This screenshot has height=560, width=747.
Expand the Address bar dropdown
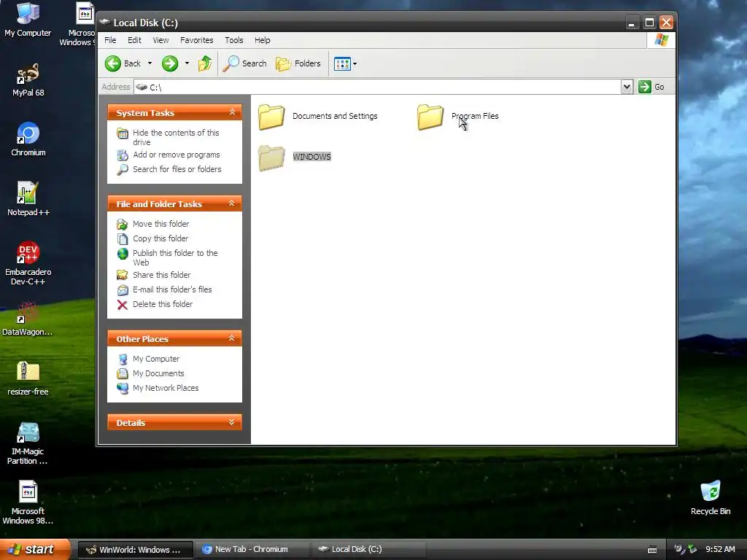click(x=627, y=87)
